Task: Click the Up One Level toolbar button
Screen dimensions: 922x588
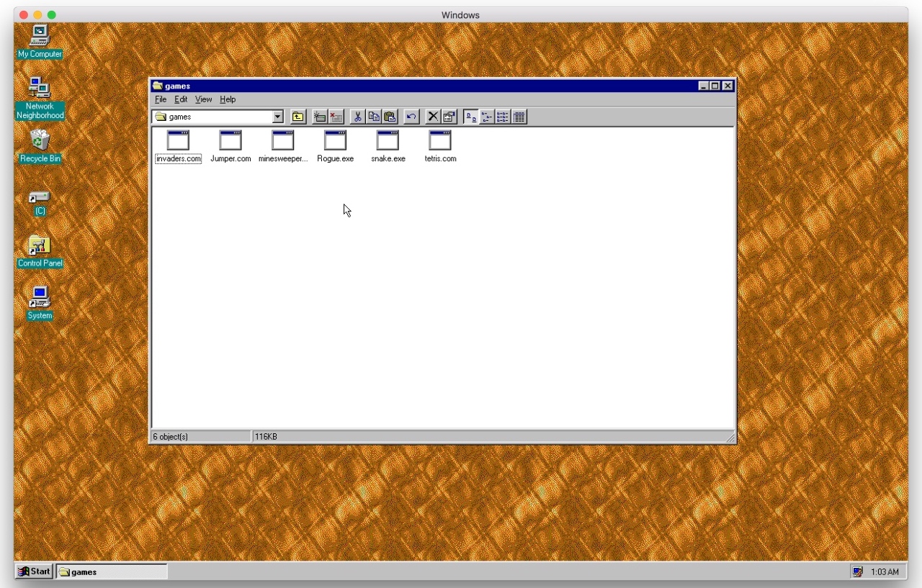Action: click(x=298, y=117)
